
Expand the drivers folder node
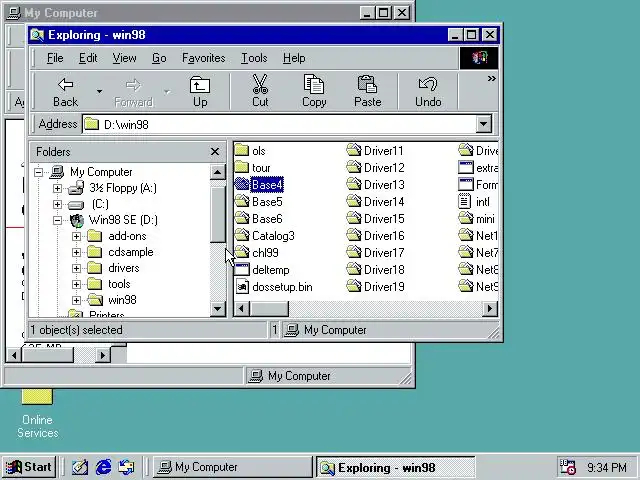pos(76,268)
